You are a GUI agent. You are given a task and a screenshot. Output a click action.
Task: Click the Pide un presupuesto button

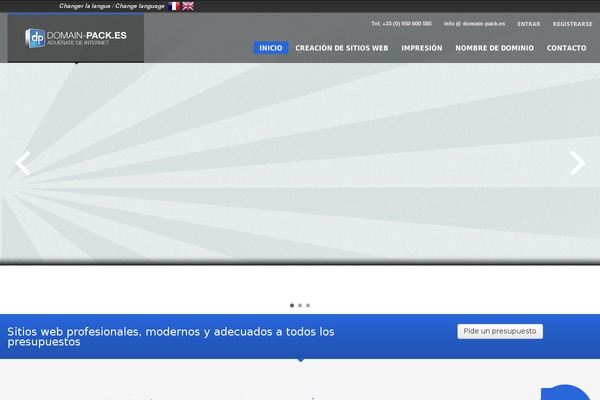click(500, 331)
